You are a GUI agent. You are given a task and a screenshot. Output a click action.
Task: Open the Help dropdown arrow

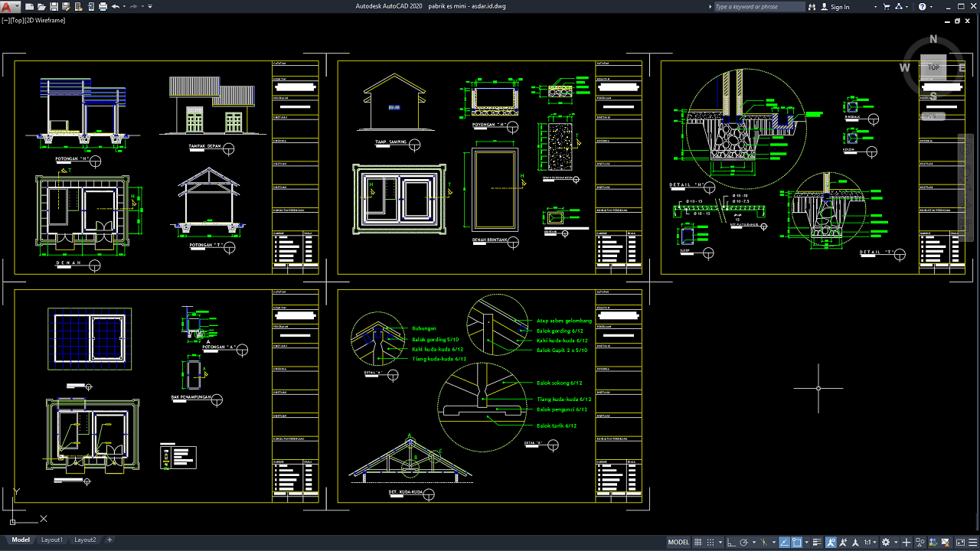pos(931,6)
